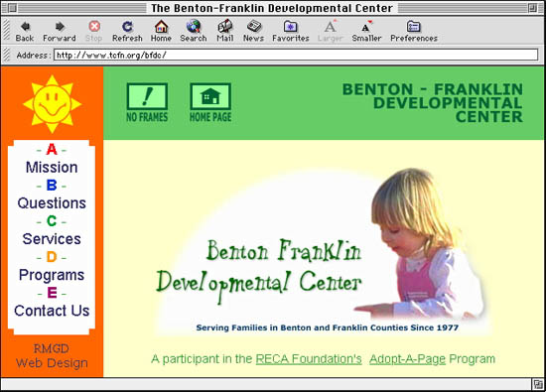Follow the Adopt-A-Page link
Screen dimensions: 546x392
[407, 359]
